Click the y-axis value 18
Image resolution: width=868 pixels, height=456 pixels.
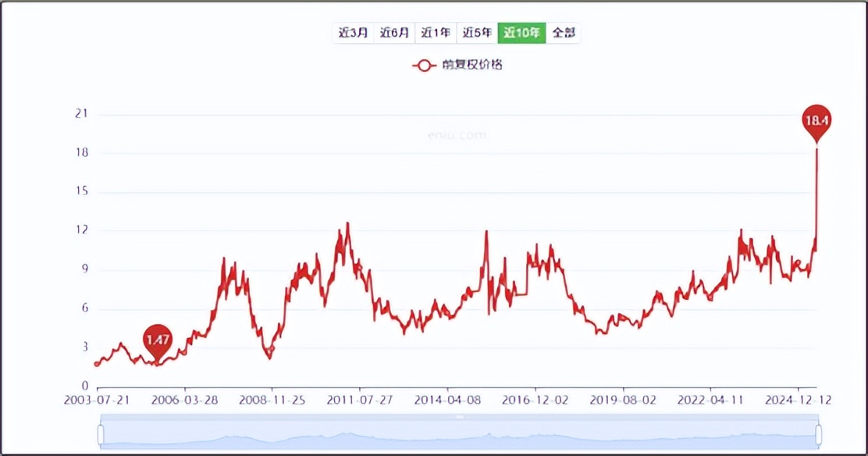(81, 152)
